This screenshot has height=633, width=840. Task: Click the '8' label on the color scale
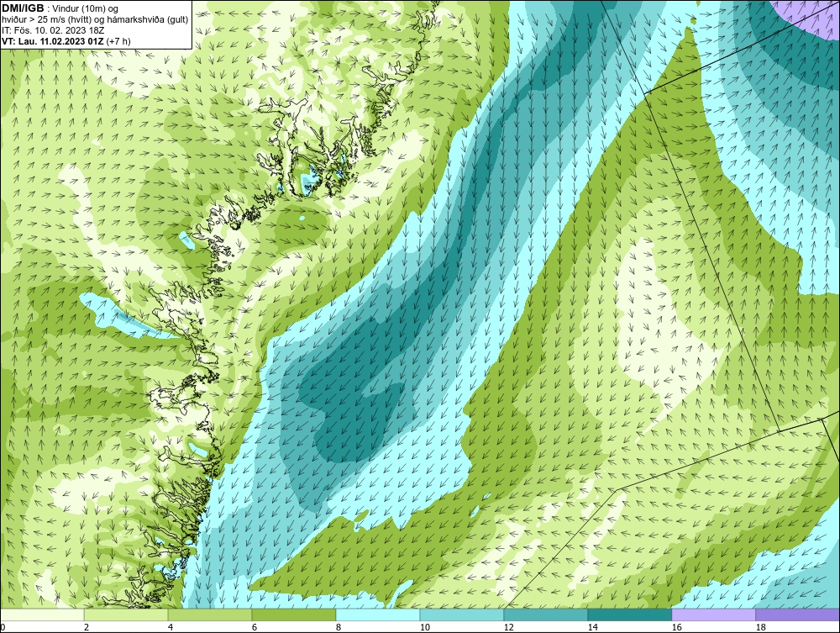pyautogui.click(x=339, y=627)
